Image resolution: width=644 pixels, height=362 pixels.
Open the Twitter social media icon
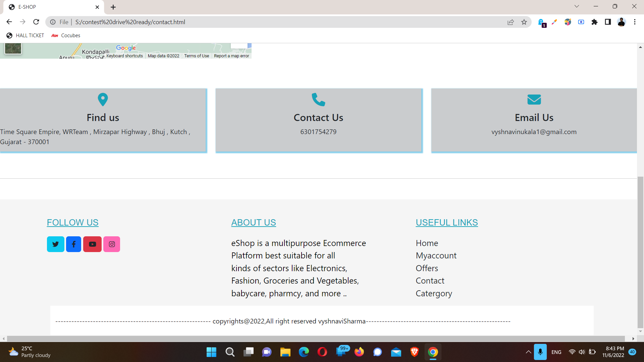(55, 244)
